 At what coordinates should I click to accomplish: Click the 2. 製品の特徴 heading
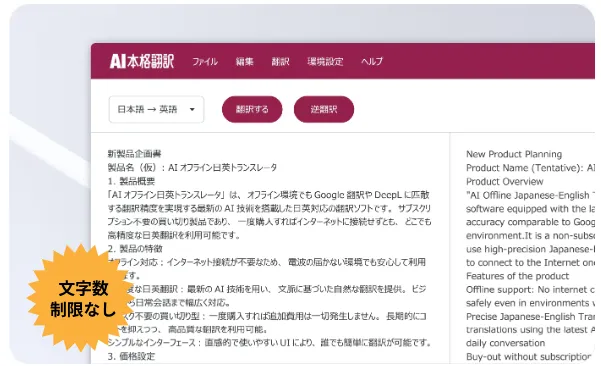135,249
